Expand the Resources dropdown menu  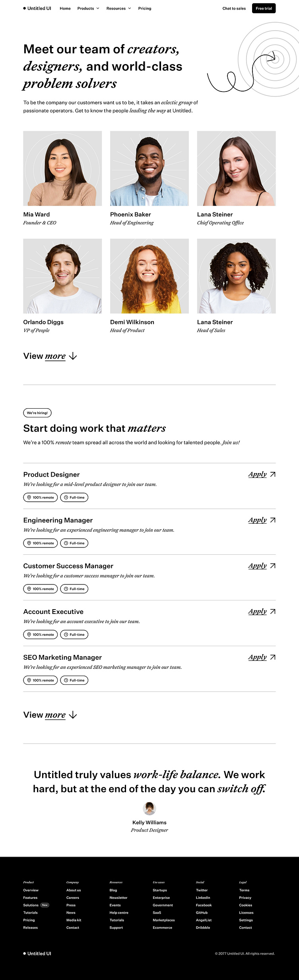click(118, 8)
